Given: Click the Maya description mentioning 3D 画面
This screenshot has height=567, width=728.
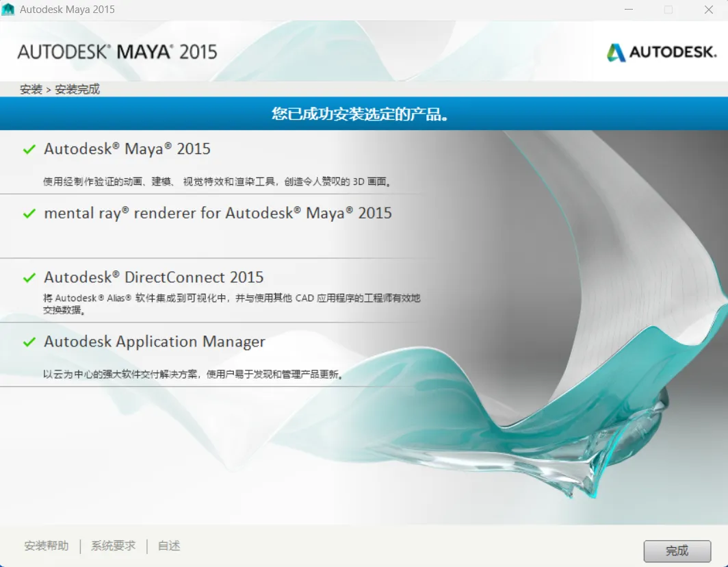Looking at the screenshot, I should pos(218,181).
